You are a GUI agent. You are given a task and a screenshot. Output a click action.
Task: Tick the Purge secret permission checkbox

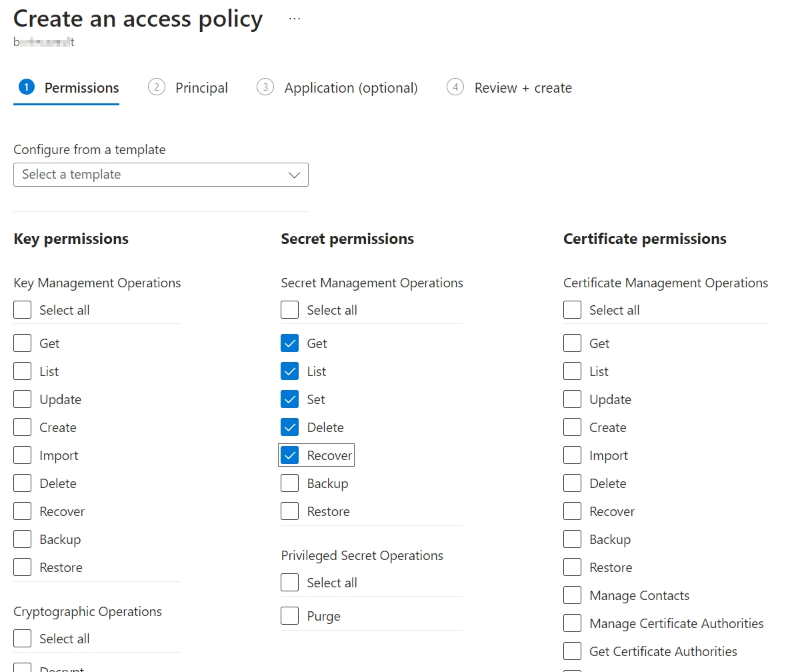tap(290, 616)
